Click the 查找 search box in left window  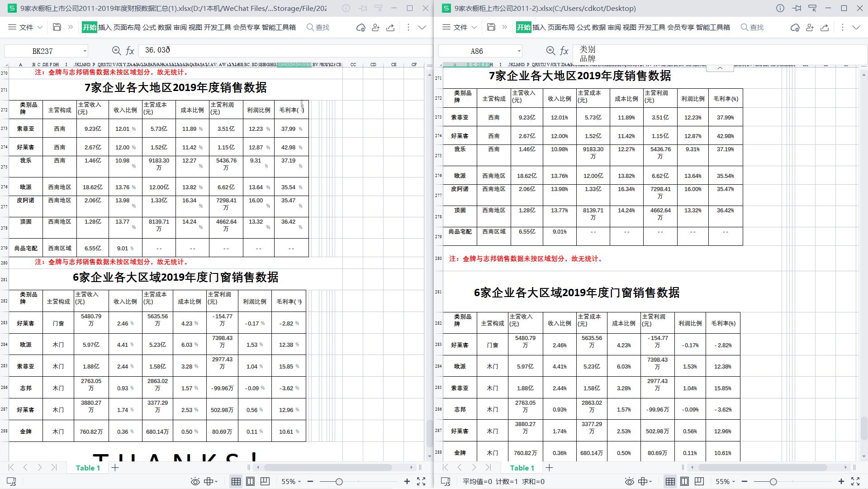318,27
